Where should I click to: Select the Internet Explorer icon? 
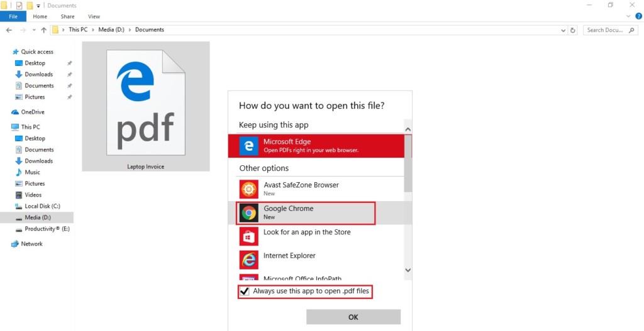coord(249,259)
